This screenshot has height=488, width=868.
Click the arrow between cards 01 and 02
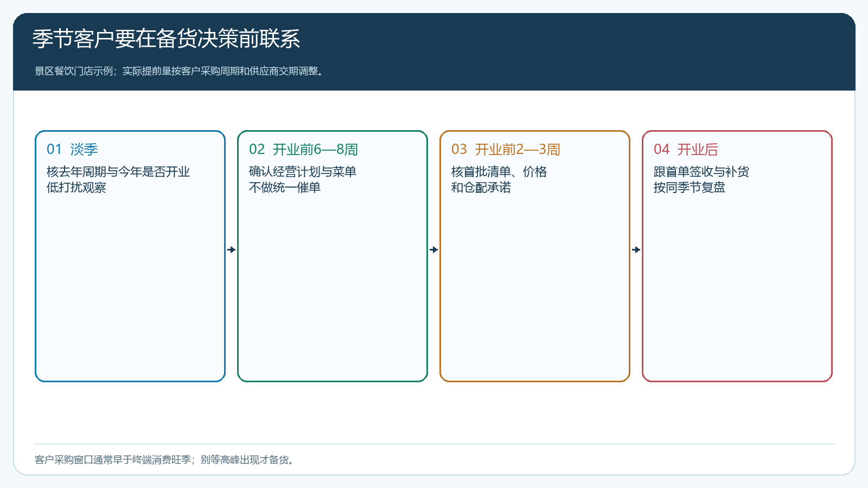tap(232, 250)
